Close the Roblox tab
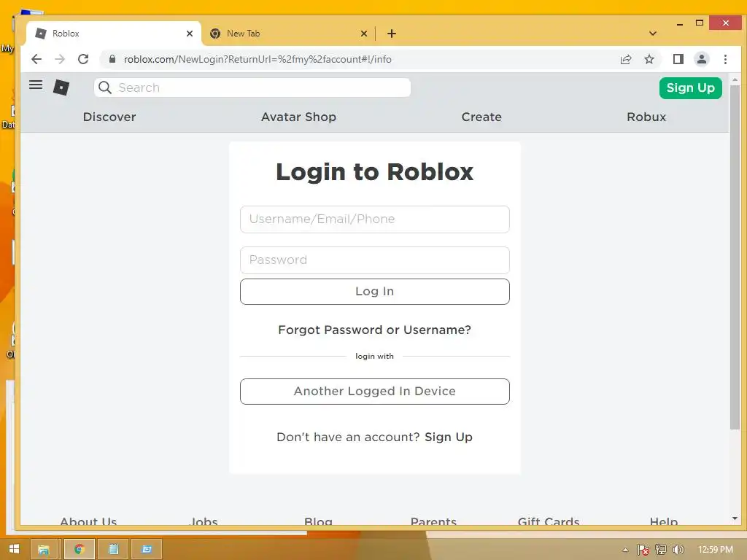The height and width of the screenshot is (560, 747). pyautogui.click(x=190, y=34)
